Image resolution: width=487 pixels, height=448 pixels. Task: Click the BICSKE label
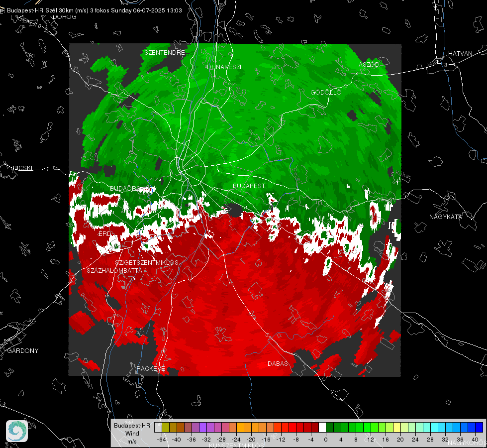click(x=23, y=168)
